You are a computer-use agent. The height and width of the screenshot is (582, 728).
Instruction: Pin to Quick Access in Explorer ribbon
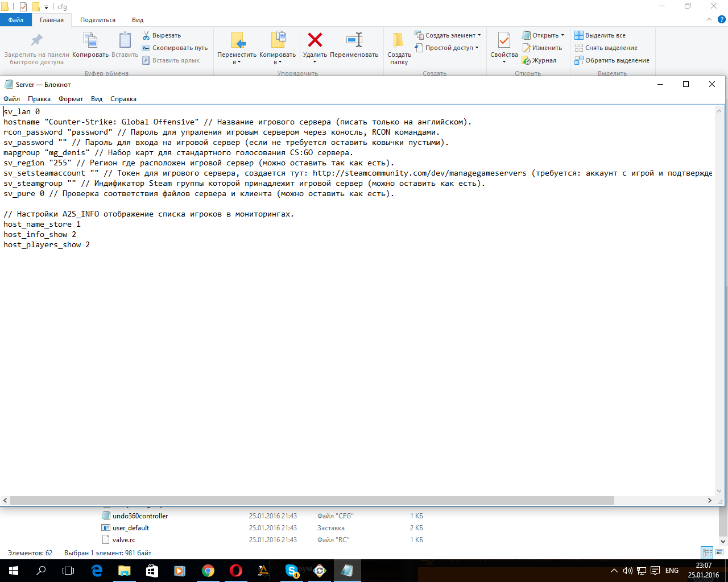pyautogui.click(x=36, y=48)
